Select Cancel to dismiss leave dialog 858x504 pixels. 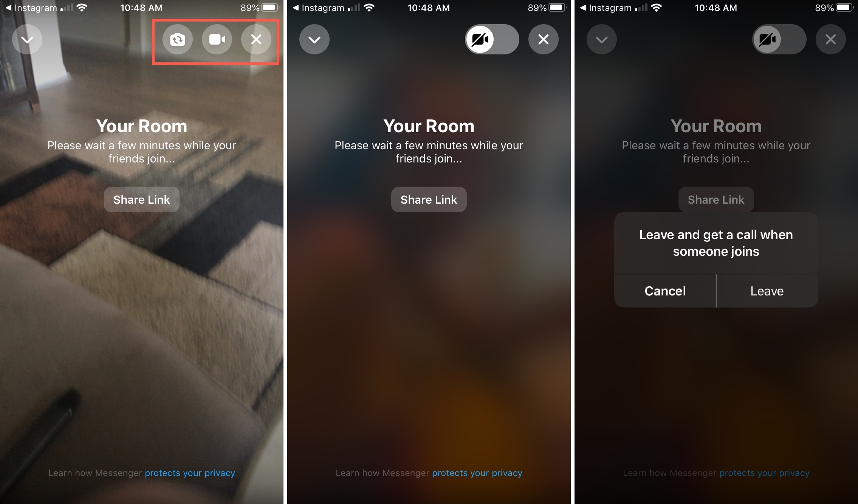click(665, 291)
